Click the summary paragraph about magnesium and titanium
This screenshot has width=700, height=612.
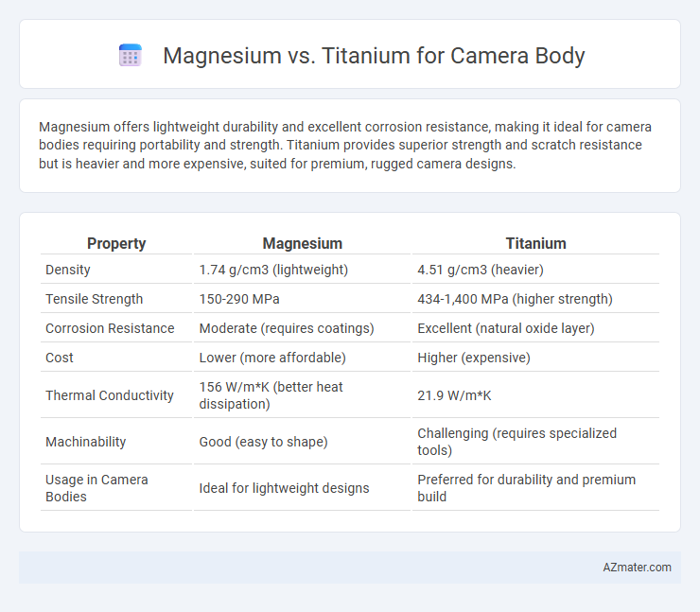pyautogui.click(x=345, y=145)
